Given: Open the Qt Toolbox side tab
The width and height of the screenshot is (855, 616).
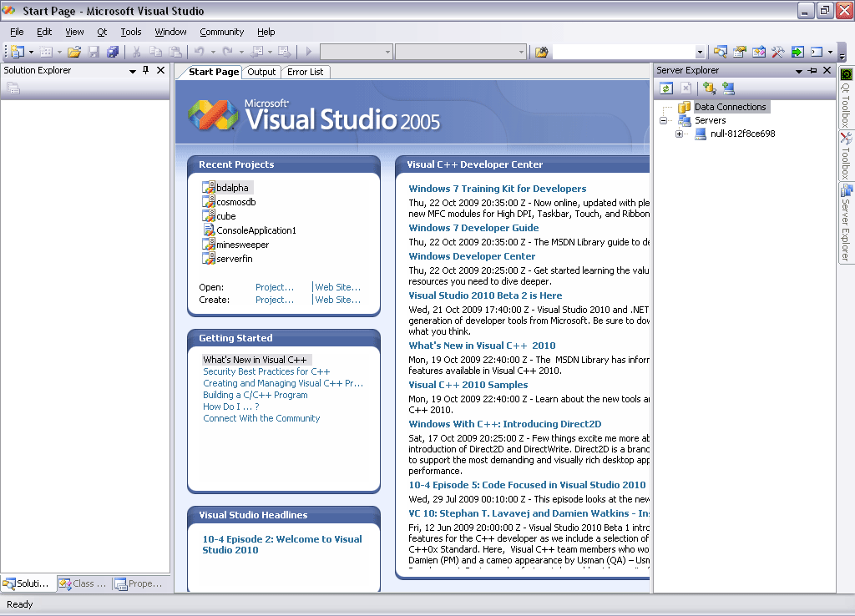Looking at the screenshot, I should pos(846,98).
